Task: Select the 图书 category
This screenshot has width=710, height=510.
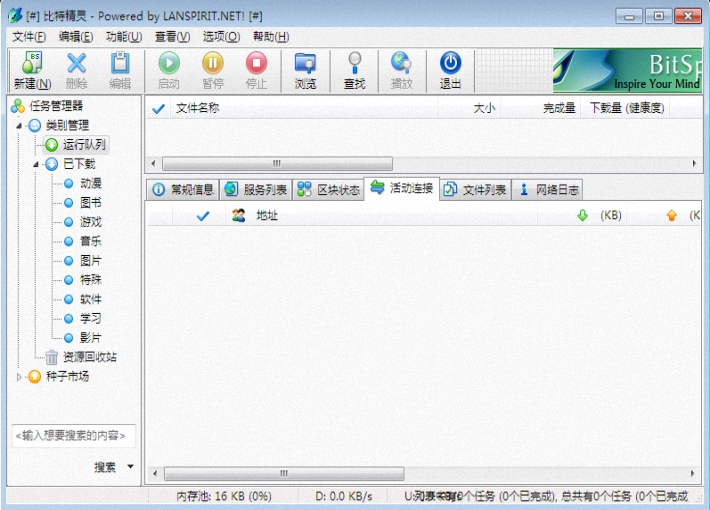Action: click(x=82, y=202)
